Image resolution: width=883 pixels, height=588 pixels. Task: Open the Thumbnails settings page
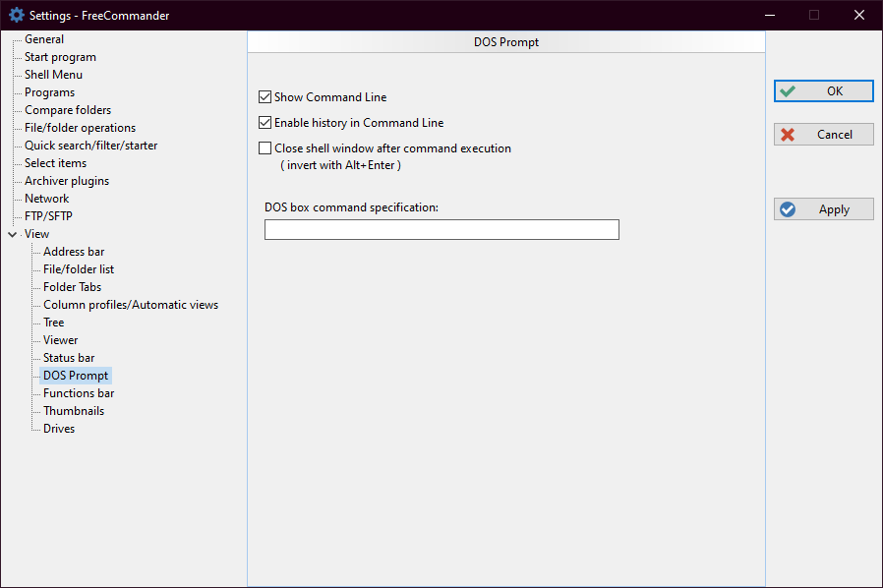tap(74, 411)
